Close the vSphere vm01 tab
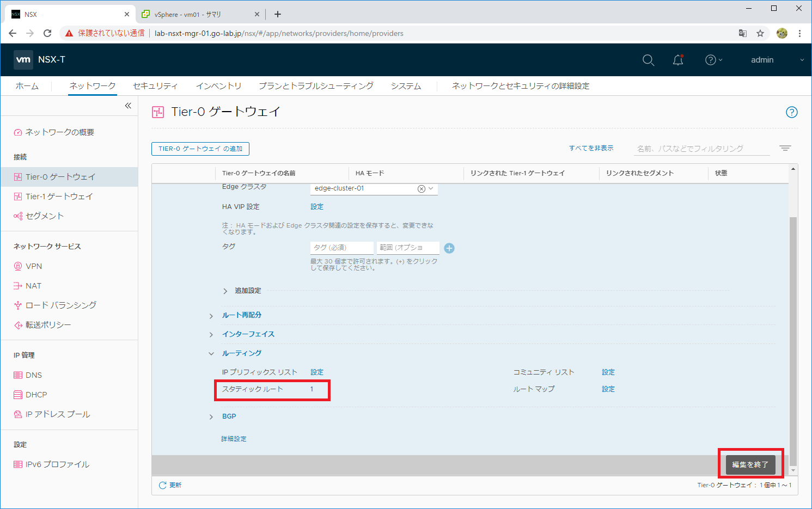 (x=258, y=14)
